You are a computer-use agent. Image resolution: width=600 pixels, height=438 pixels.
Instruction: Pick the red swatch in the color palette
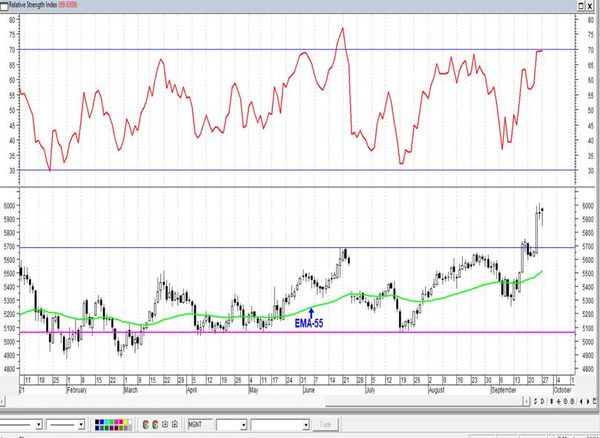(x=121, y=422)
